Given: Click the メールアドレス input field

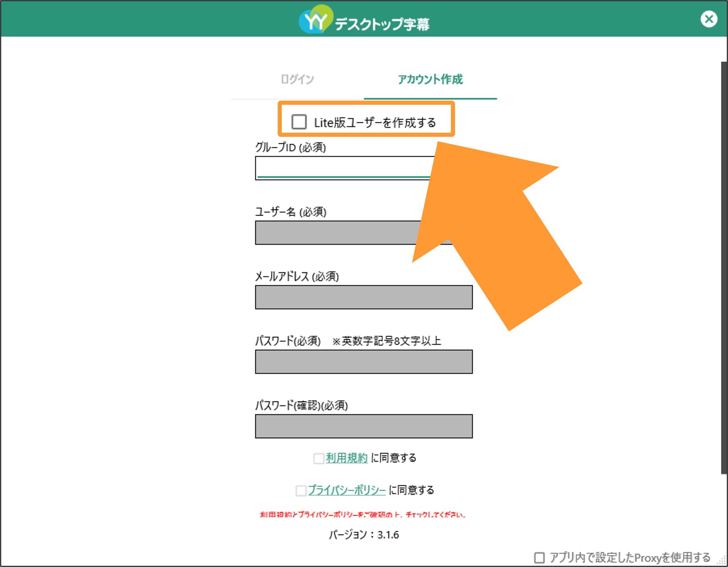Looking at the screenshot, I should pos(364,297).
